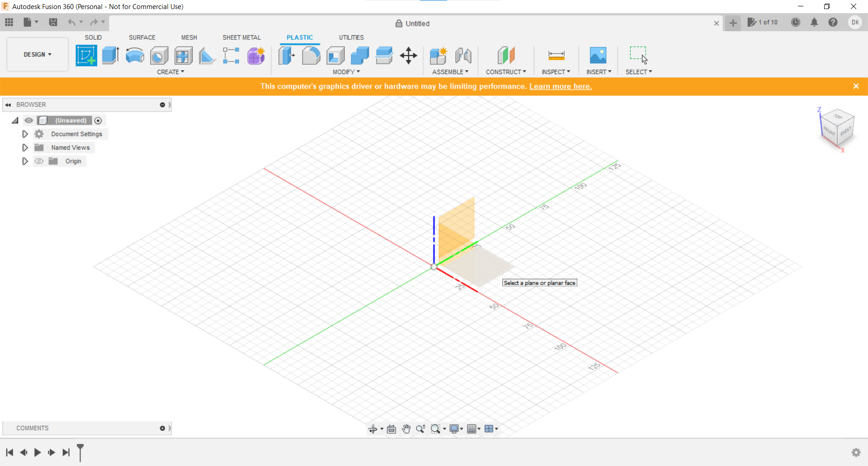Choose the Rectangular Pattern tool icon
This screenshot has width=868, height=466.
231,56
